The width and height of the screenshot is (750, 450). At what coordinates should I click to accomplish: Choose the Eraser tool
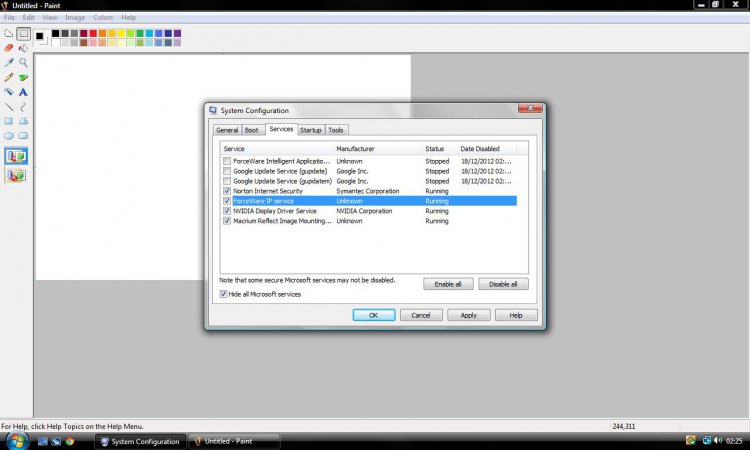pos(9,48)
